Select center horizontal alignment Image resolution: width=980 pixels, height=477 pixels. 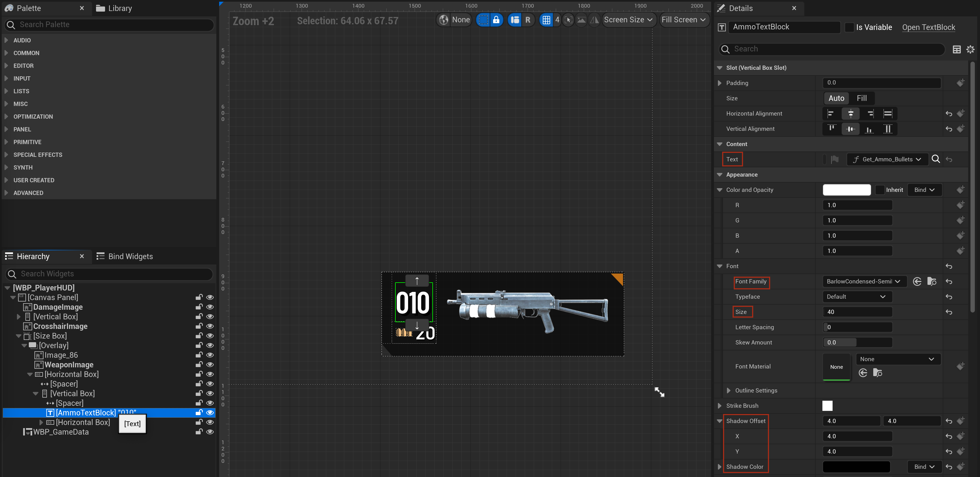point(851,113)
